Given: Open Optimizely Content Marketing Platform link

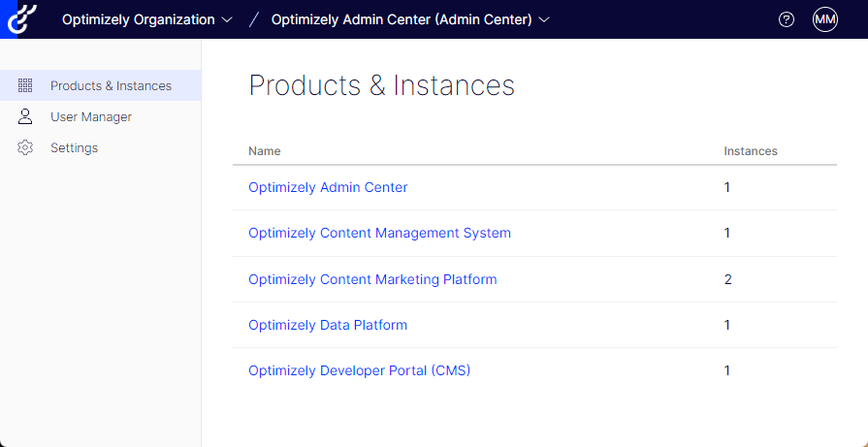Looking at the screenshot, I should [x=372, y=279].
